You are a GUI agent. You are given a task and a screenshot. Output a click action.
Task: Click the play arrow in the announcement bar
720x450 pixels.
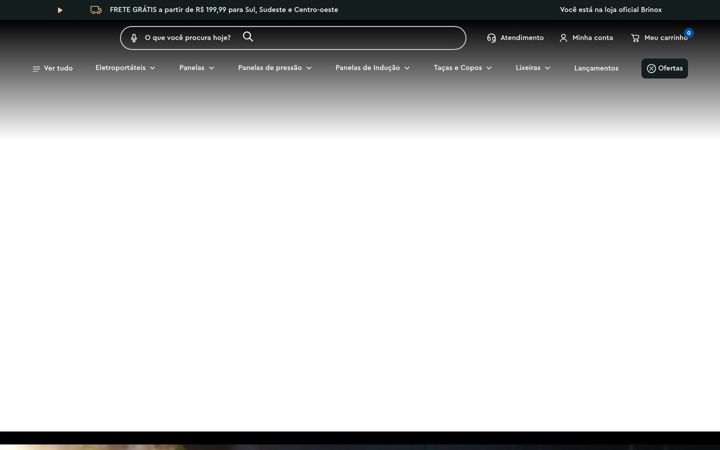[x=60, y=10]
